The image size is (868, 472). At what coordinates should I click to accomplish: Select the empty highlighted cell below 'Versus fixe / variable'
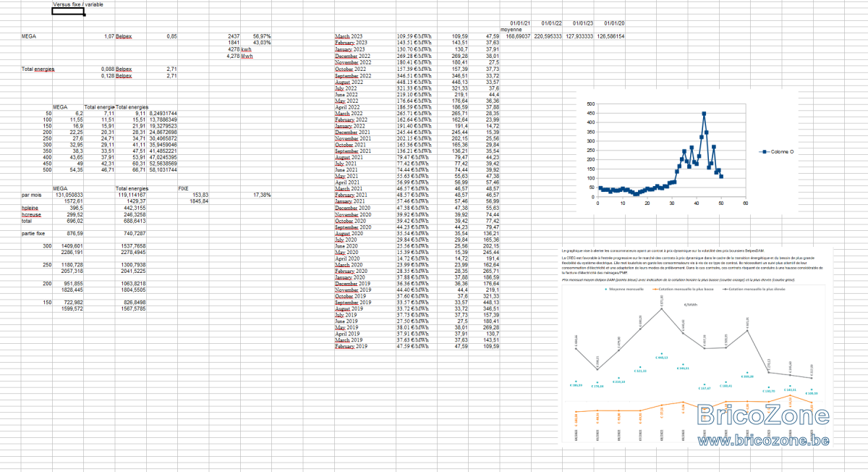(68, 12)
